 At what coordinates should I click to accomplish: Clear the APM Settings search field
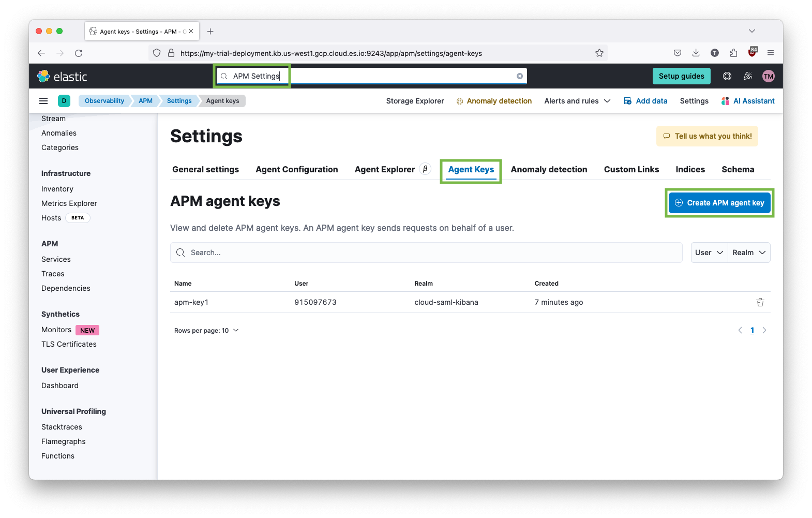point(520,76)
